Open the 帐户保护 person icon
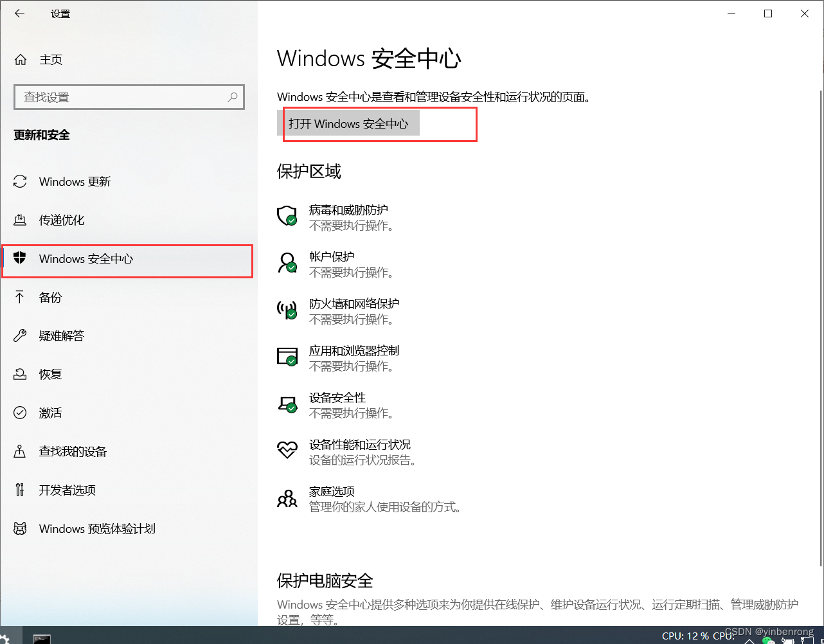Image resolution: width=824 pixels, height=644 pixels. pos(287,262)
